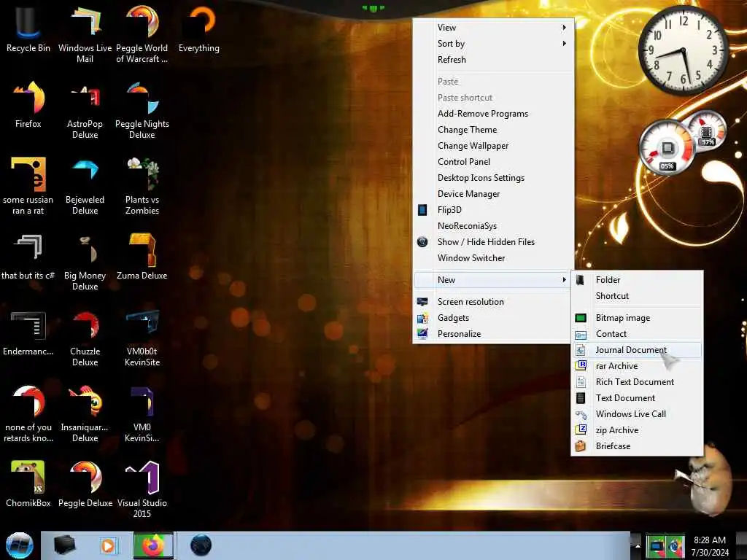The height and width of the screenshot is (560, 747).
Task: Create a new Briefcase
Action: (x=637, y=446)
